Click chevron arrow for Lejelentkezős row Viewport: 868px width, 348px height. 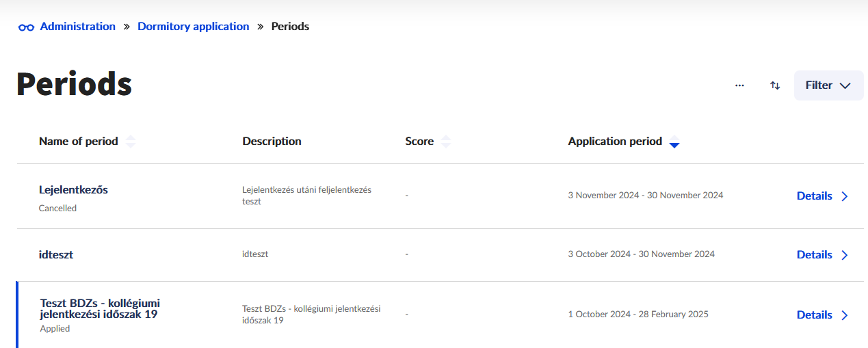[845, 196]
